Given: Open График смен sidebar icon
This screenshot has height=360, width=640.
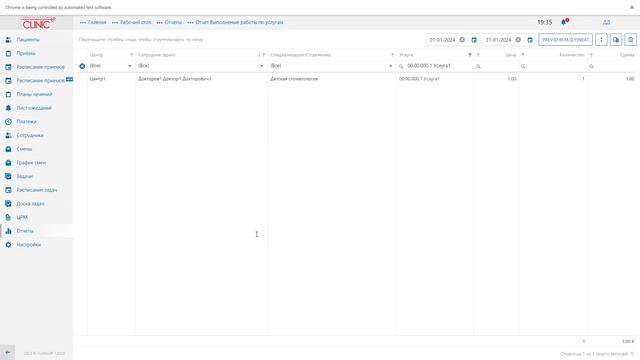Looking at the screenshot, I should pyautogui.click(x=8, y=163).
